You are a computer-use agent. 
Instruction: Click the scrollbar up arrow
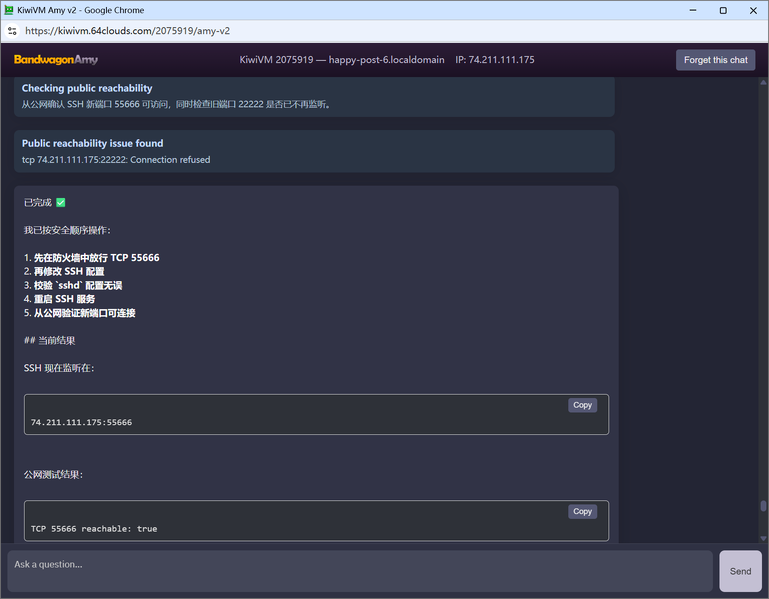pos(763,82)
